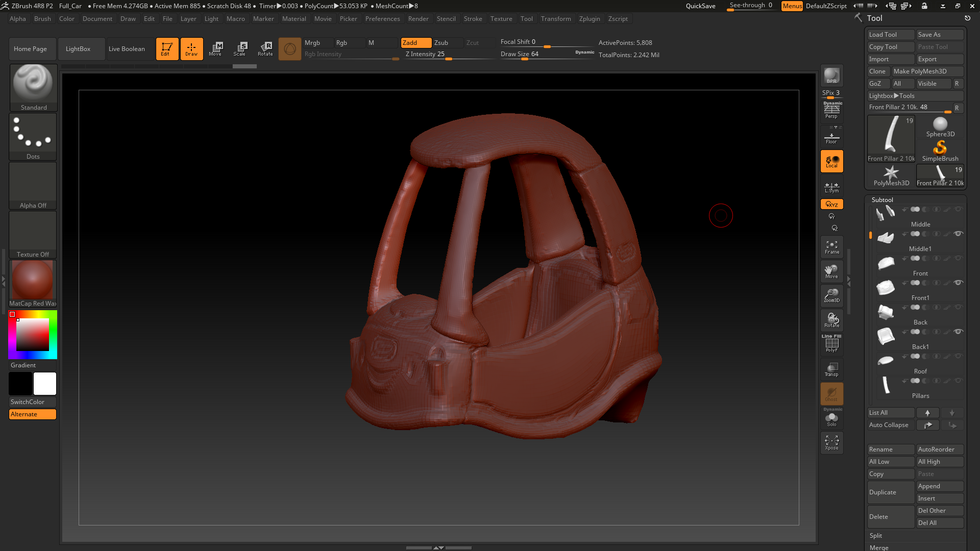Open the Transform menu
Viewport: 980px width, 551px height.
pos(556,19)
